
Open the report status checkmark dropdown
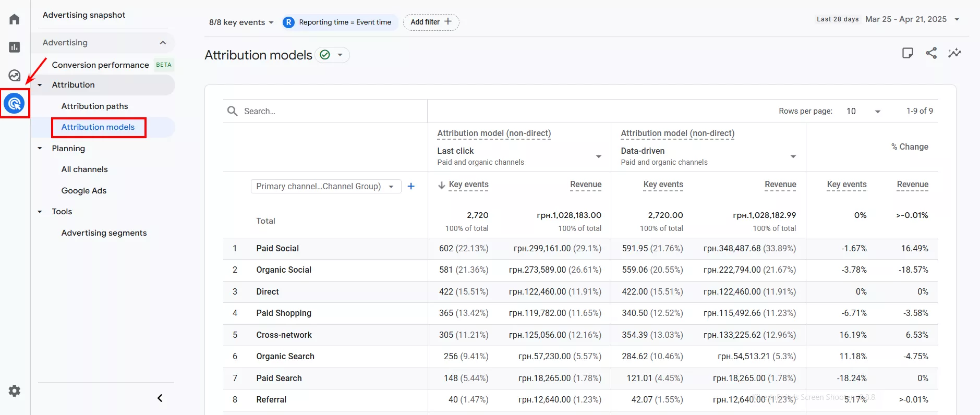[x=332, y=55]
